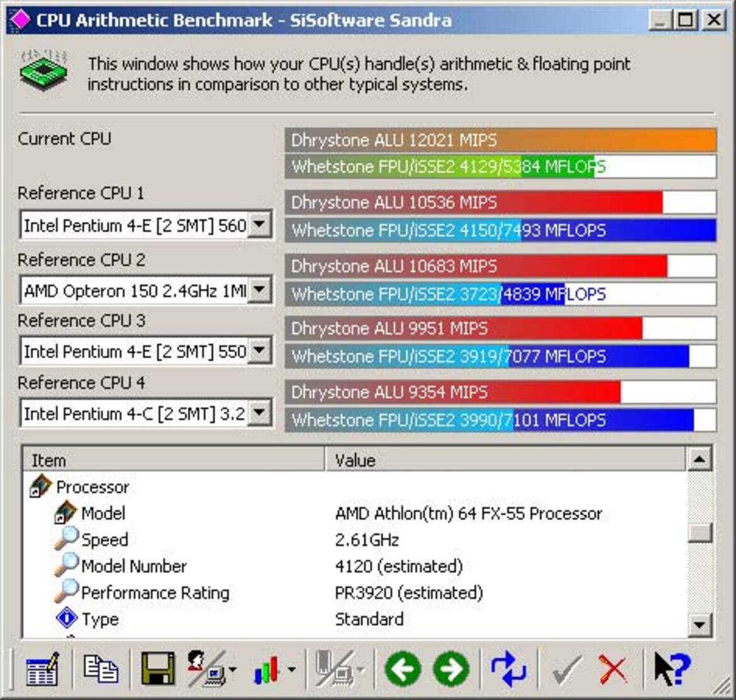Open Reference CPU 4 dropdown arrow
Viewport: 736px width, 700px height.
click(x=259, y=413)
